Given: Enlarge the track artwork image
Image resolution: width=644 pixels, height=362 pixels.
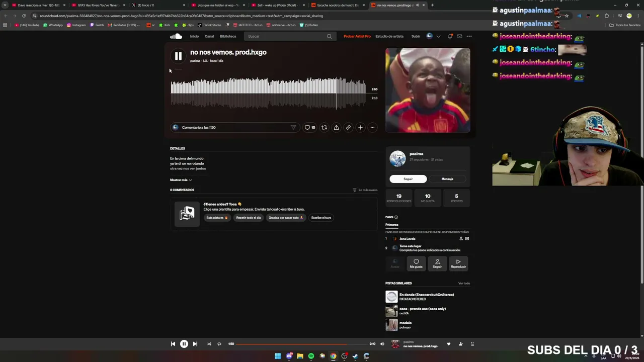Looking at the screenshot, I should [428, 90].
